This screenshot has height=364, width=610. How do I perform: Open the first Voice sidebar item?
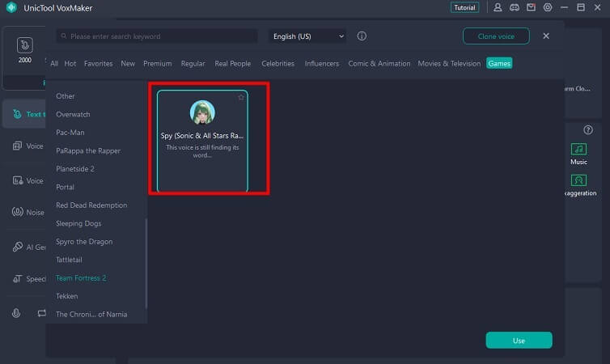pyautogui.click(x=28, y=146)
